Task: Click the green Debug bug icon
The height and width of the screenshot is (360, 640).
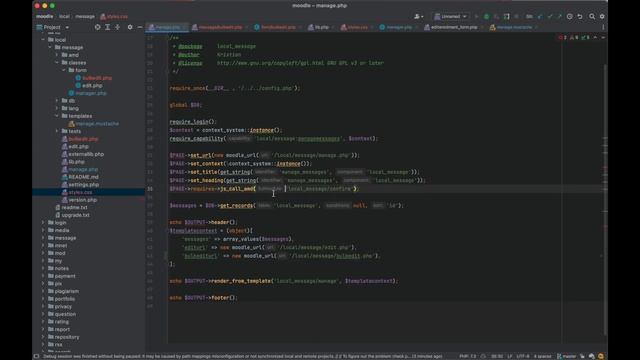Action: click(486, 16)
